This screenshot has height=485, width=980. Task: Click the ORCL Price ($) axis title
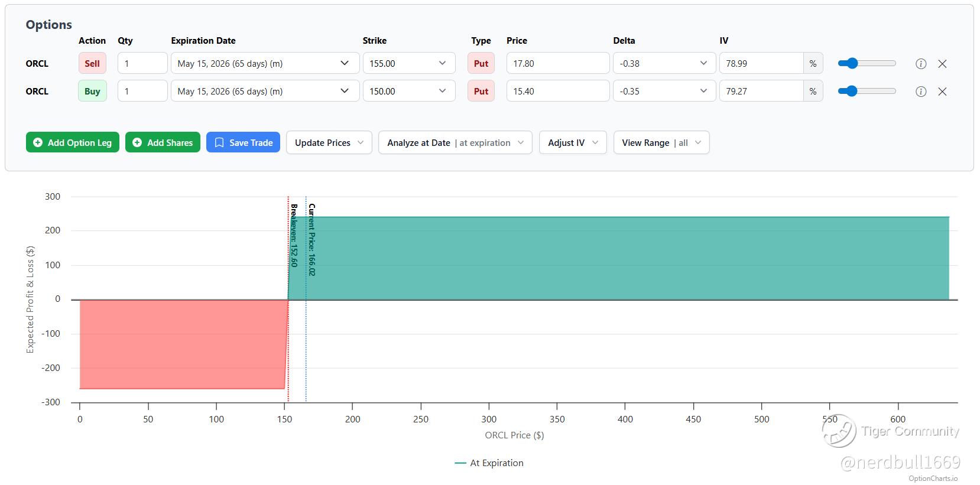click(514, 435)
